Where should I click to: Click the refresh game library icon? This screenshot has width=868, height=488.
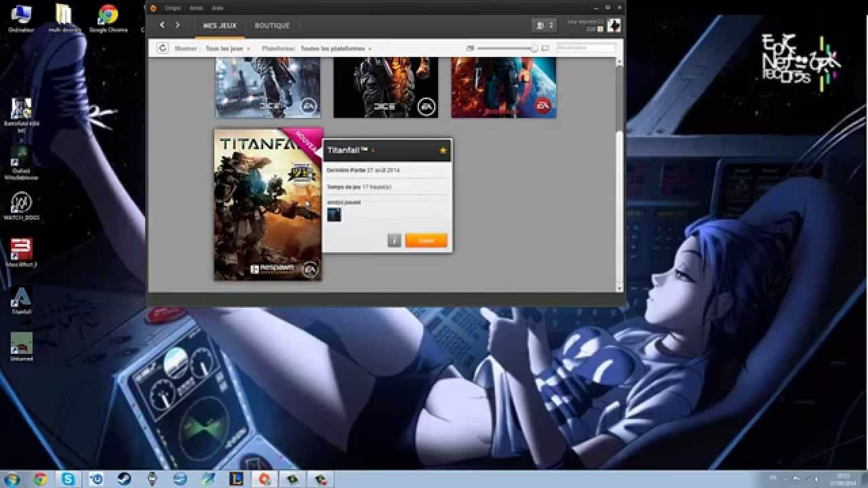click(162, 48)
